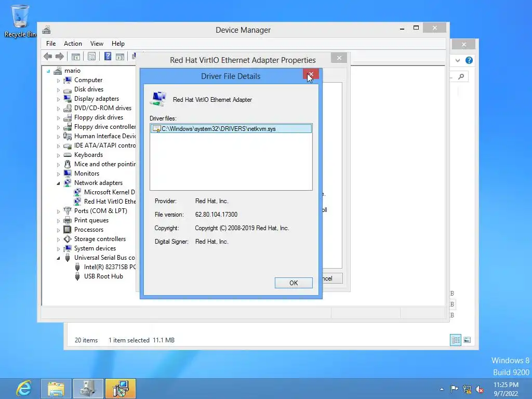Image resolution: width=532 pixels, height=399 pixels.
Task: Select the Display adapters icon
Action: [x=68, y=99]
